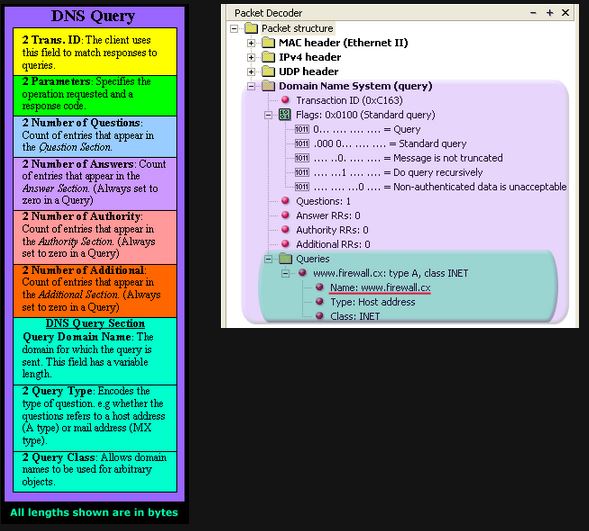Click the UDP header folder icon
This screenshot has height=531, width=589.
(268, 71)
